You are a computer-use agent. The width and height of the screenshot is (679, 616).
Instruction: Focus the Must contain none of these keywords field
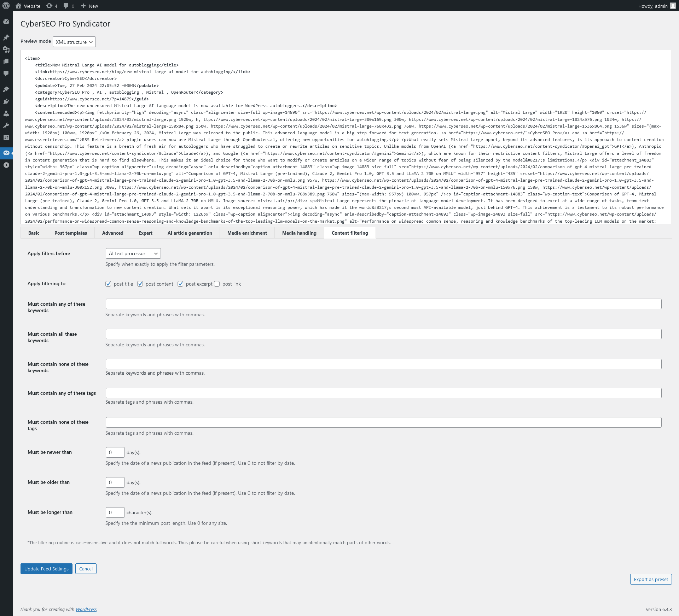tap(384, 364)
